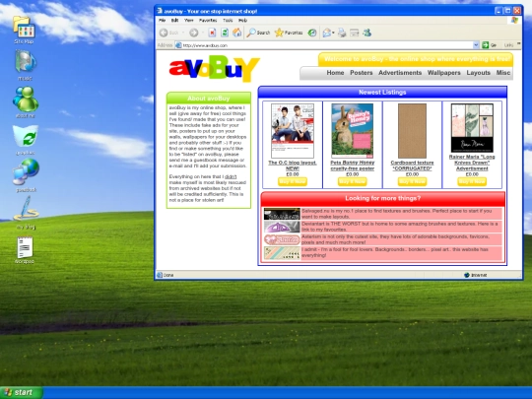The height and width of the screenshot is (399, 532).
Task: Open Rainer Maria Long Knives Drawn link
Action: click(x=472, y=163)
